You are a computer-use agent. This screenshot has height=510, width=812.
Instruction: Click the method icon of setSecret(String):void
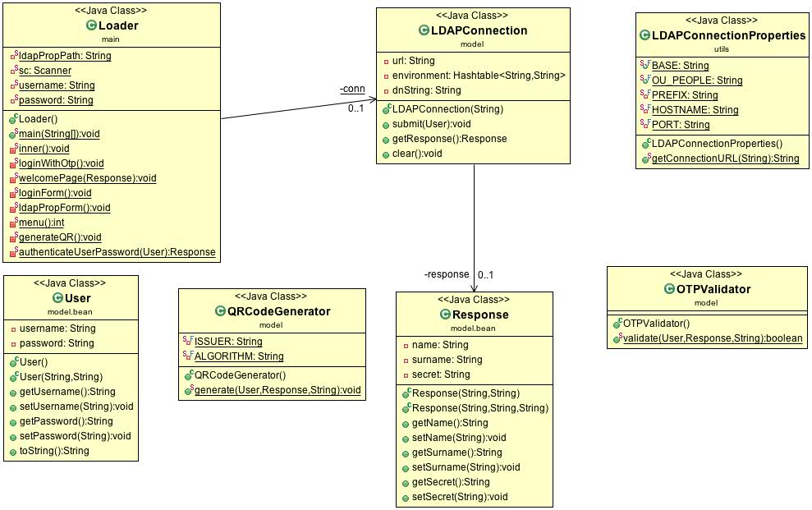pos(406,498)
